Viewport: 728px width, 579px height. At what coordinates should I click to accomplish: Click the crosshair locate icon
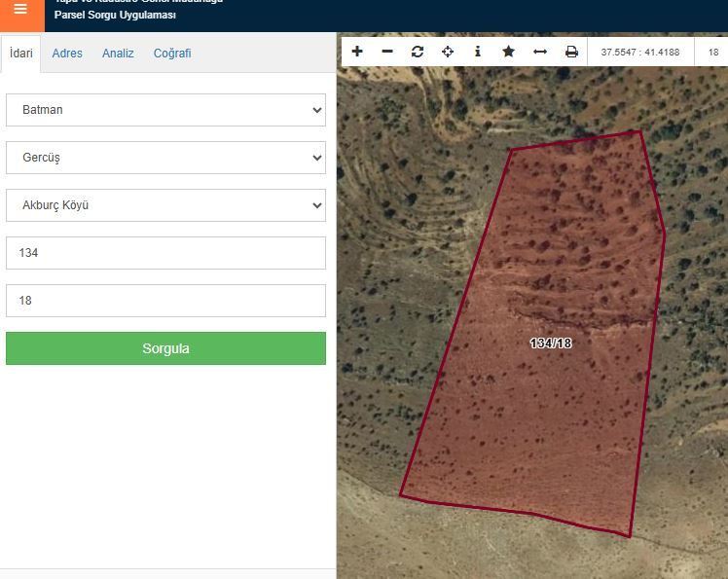pyautogui.click(x=448, y=52)
